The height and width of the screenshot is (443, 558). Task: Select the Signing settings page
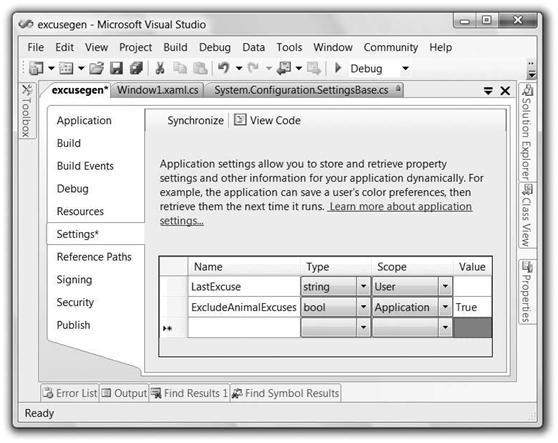click(x=74, y=280)
